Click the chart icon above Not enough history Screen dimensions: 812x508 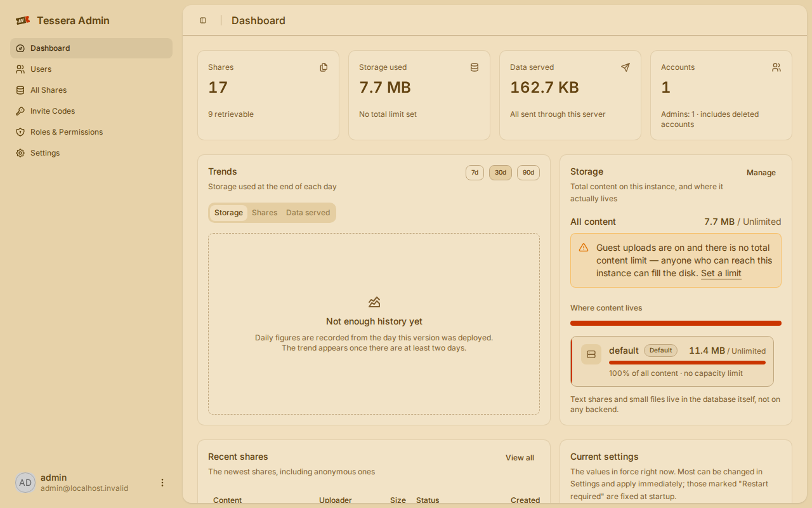[x=374, y=302]
